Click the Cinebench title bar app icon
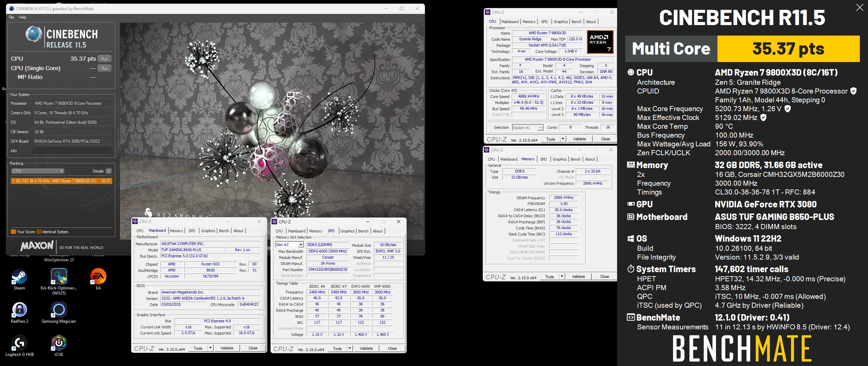Image resolution: width=868 pixels, height=366 pixels. (x=12, y=8)
